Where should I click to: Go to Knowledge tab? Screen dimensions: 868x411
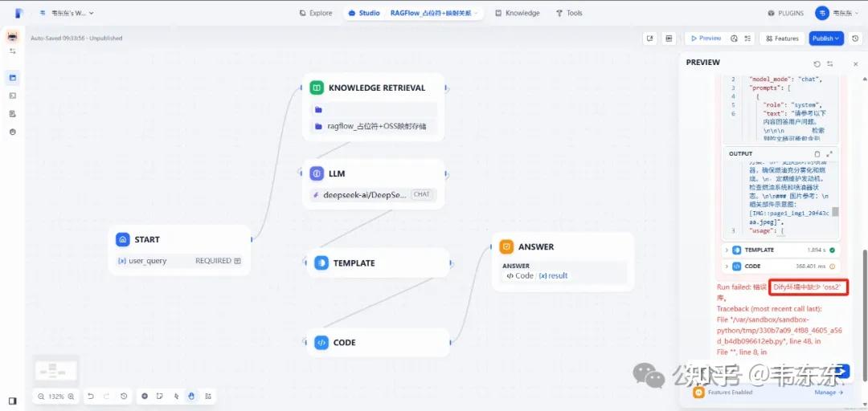pos(517,13)
